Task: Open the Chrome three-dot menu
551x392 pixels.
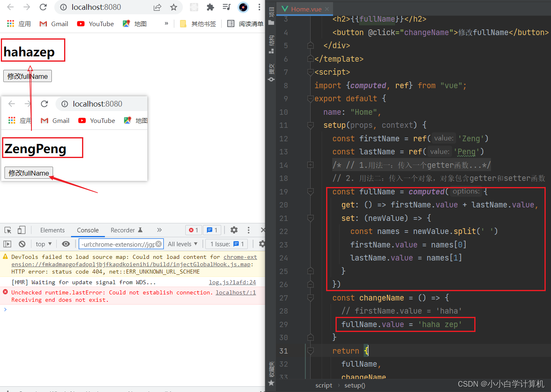Action: click(x=259, y=7)
